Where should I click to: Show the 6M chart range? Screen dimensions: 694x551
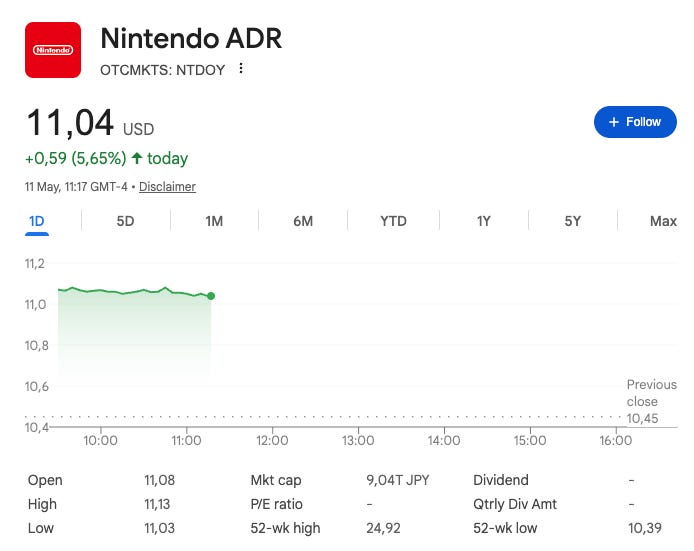click(303, 221)
